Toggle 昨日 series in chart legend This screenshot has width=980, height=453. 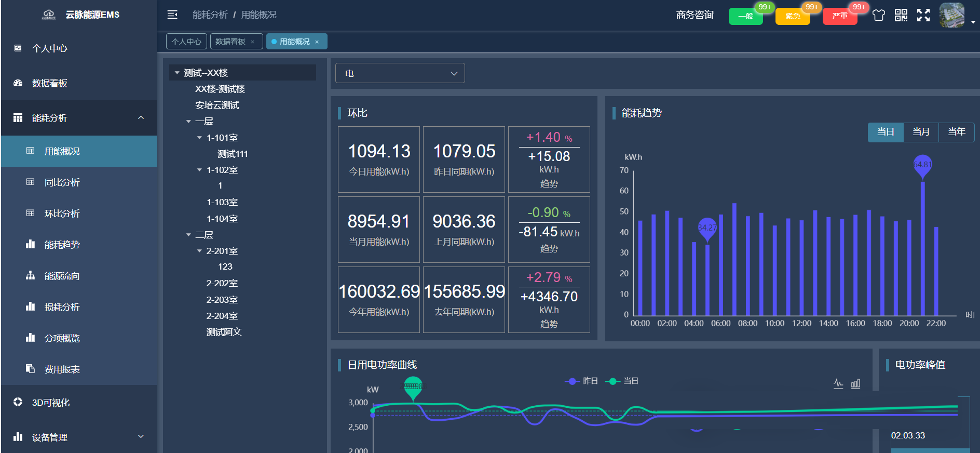pos(582,381)
